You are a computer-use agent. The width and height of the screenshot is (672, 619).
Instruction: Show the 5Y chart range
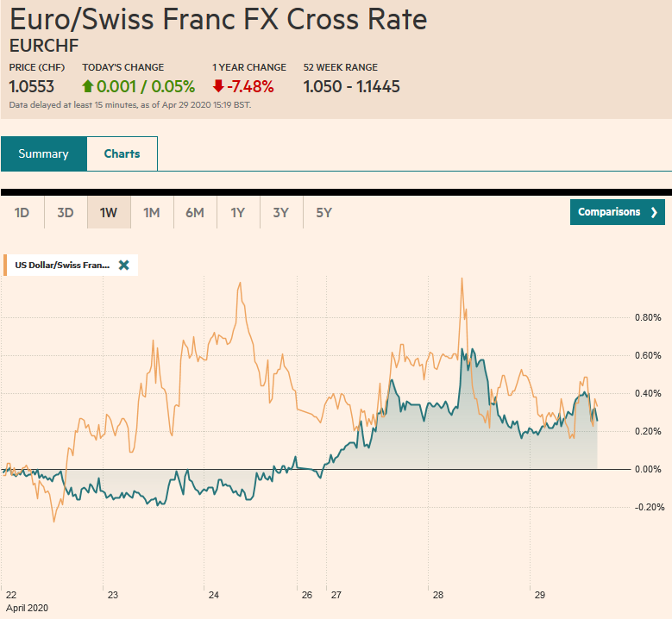click(324, 212)
